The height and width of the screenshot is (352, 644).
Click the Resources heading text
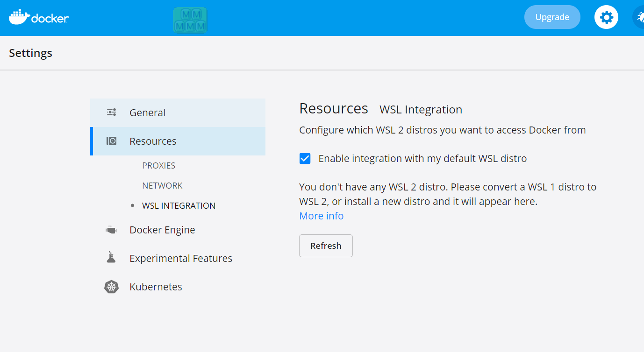(x=334, y=108)
